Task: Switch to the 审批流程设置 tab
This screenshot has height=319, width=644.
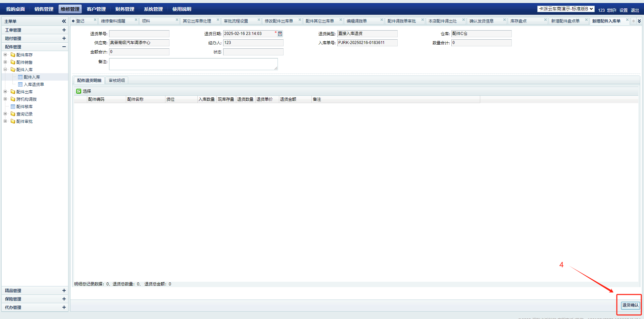Action: coord(236,21)
